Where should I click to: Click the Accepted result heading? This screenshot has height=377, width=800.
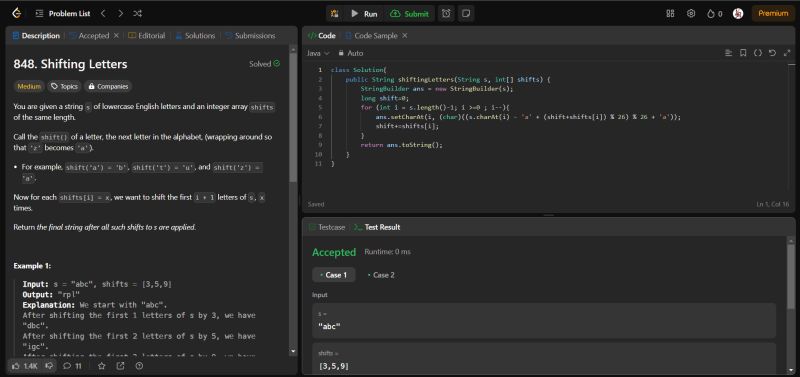(334, 253)
